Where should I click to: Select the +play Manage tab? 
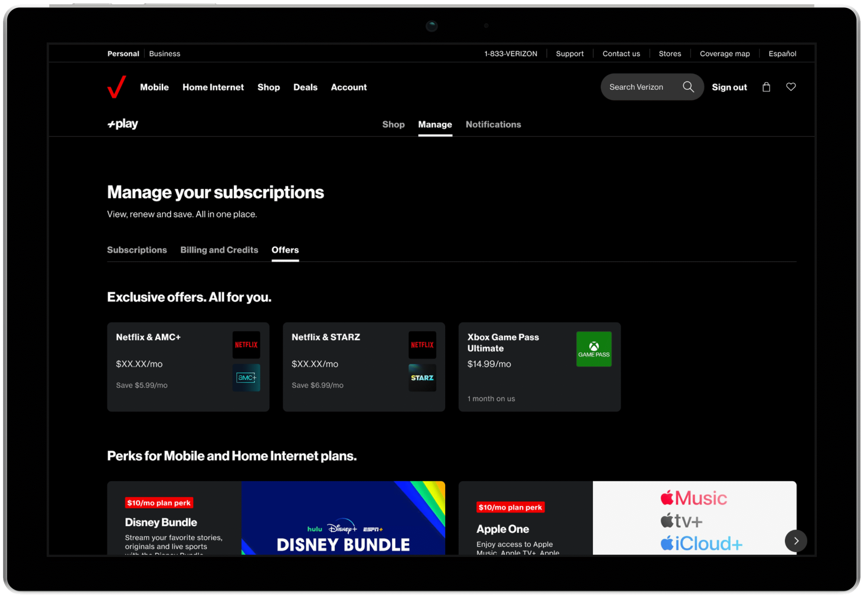(x=436, y=124)
